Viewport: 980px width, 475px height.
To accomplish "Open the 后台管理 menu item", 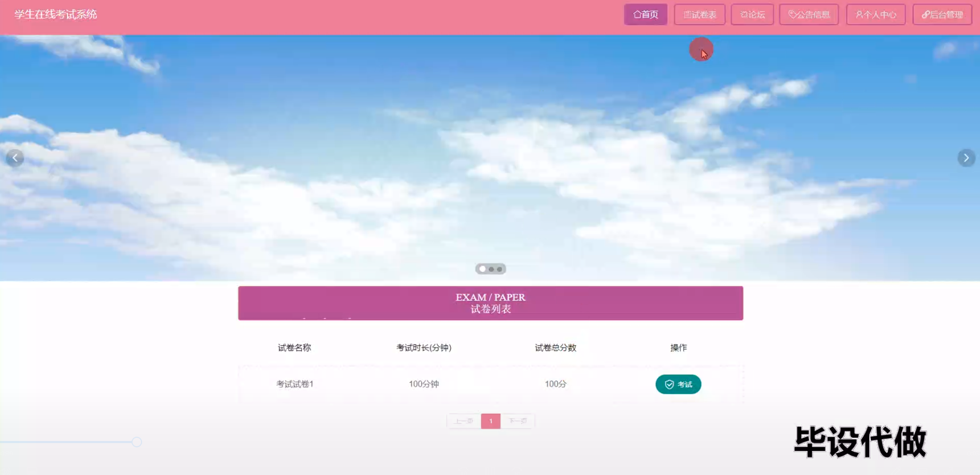I will pos(942,14).
